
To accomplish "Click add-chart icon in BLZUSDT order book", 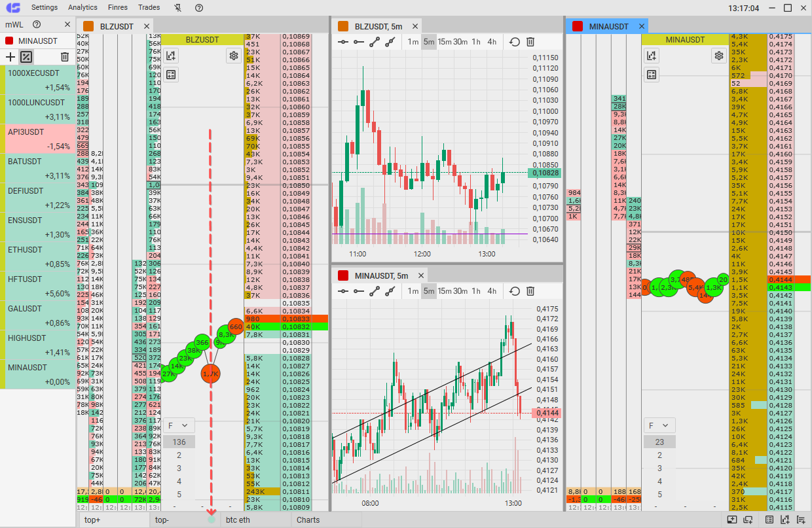I will click(171, 56).
